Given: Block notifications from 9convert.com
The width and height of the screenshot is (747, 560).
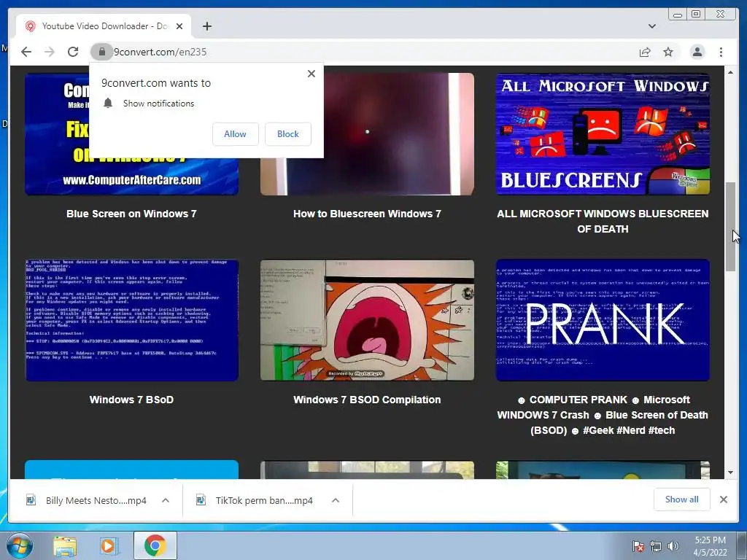Looking at the screenshot, I should pyautogui.click(x=288, y=134).
